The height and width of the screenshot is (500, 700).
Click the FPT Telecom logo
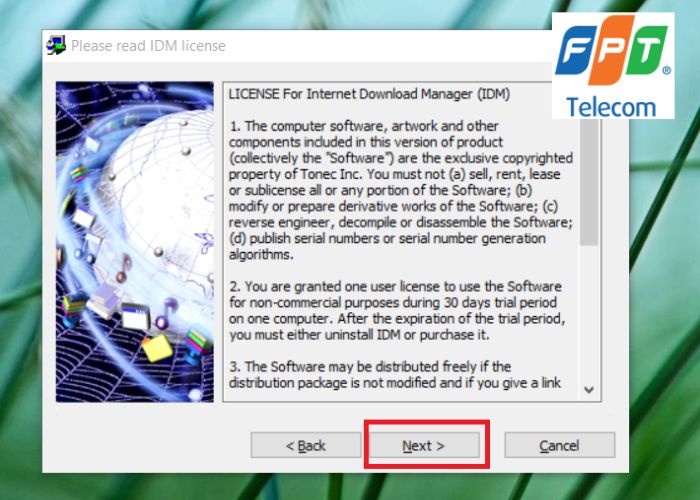613,66
